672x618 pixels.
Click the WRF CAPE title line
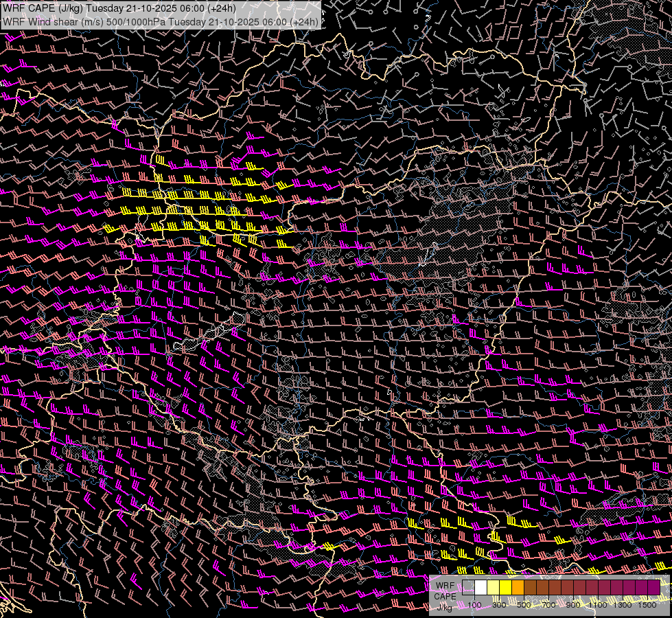coord(120,8)
